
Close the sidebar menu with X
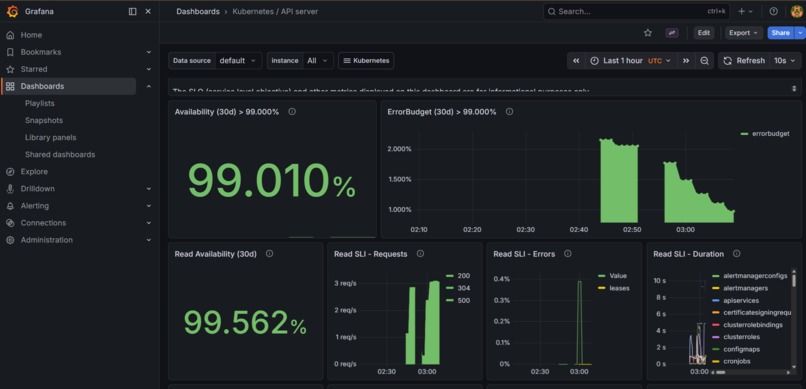(x=148, y=11)
